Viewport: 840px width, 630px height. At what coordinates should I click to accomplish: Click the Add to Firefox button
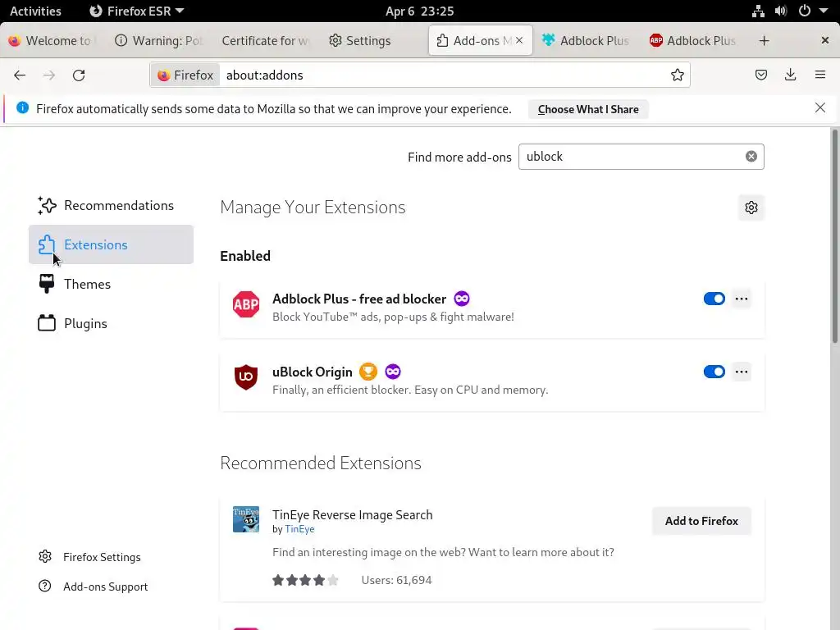701,521
